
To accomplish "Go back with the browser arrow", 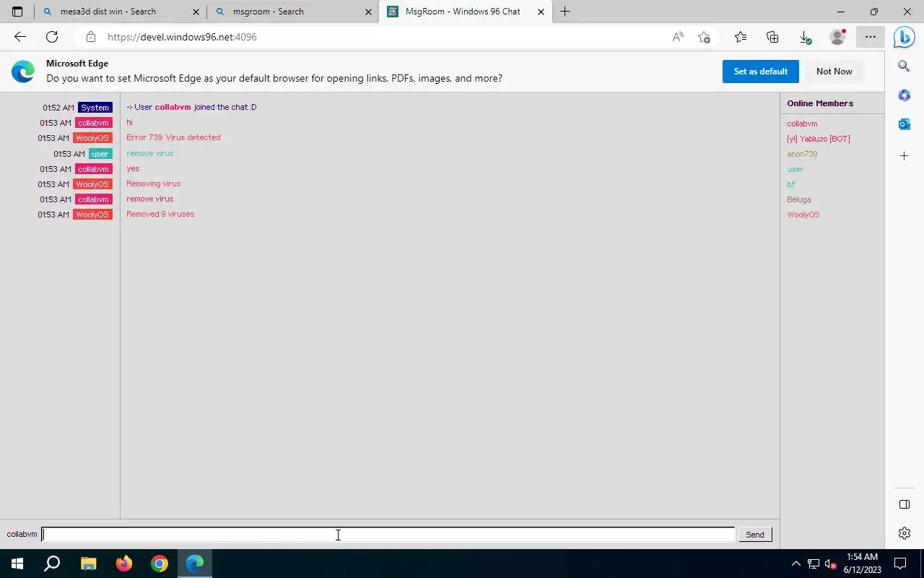I will tap(20, 37).
